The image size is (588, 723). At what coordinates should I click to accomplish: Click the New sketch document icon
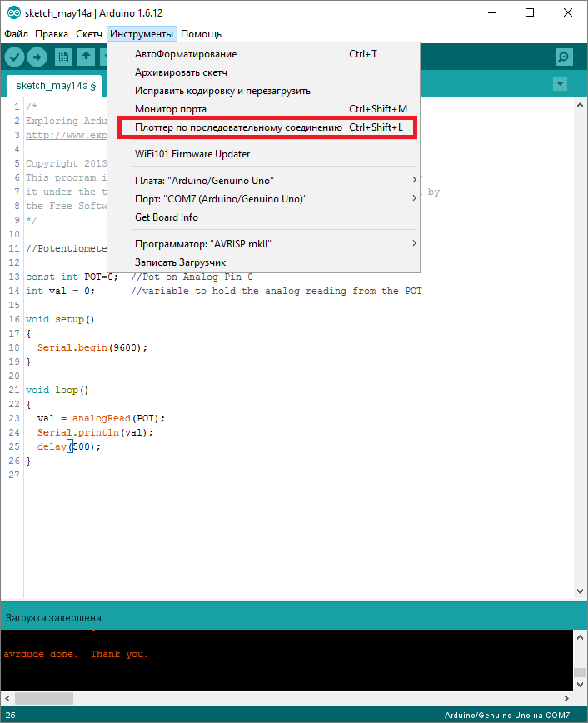(x=63, y=57)
